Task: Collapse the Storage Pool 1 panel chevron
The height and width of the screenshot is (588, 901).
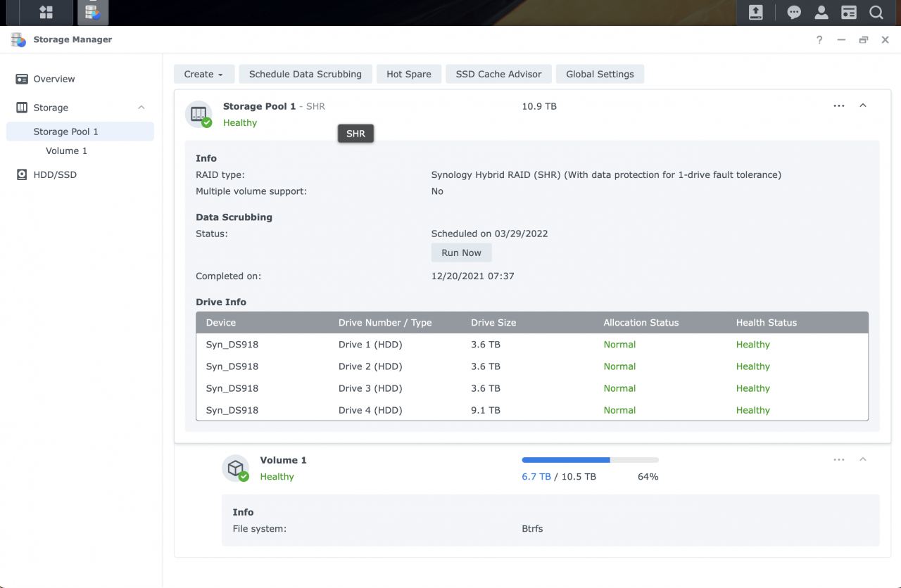Action: (863, 104)
